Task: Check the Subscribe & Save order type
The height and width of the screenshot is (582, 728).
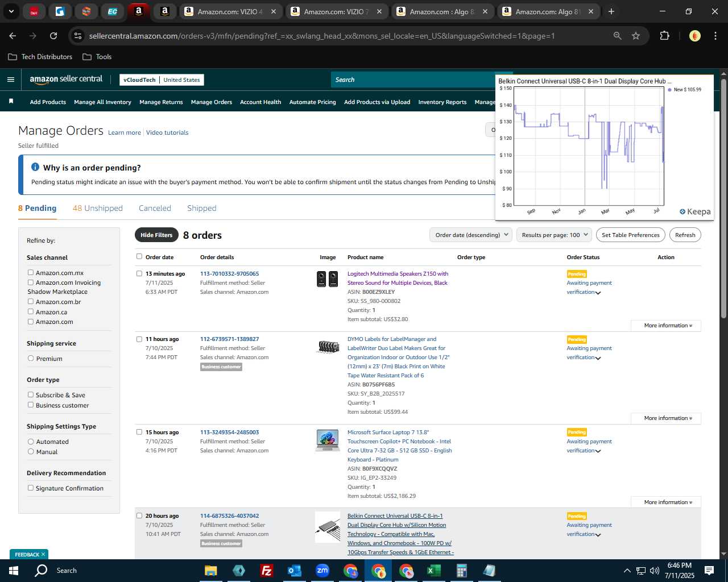Action: click(31, 394)
